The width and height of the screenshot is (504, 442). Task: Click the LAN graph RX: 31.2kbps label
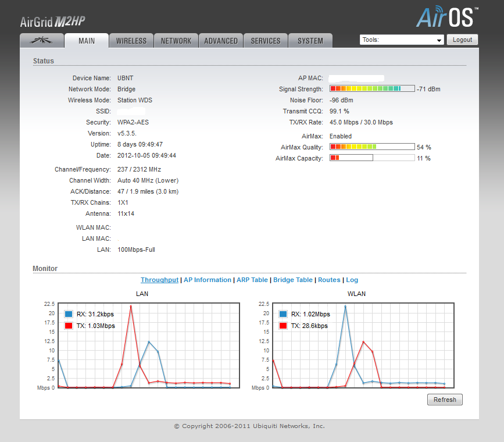95,314
